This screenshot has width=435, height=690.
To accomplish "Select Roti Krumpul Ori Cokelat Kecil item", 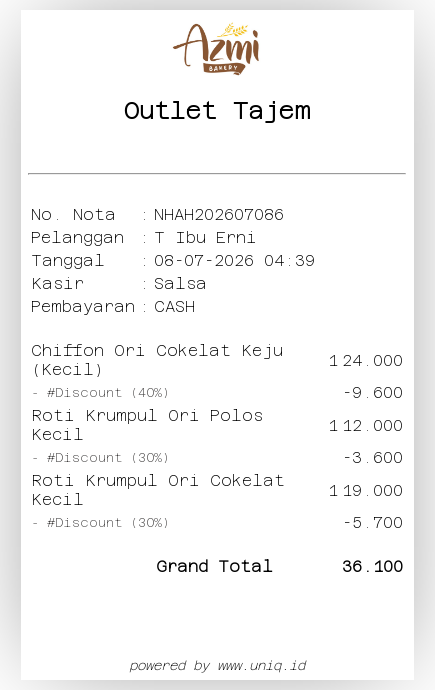I will click(157, 490).
